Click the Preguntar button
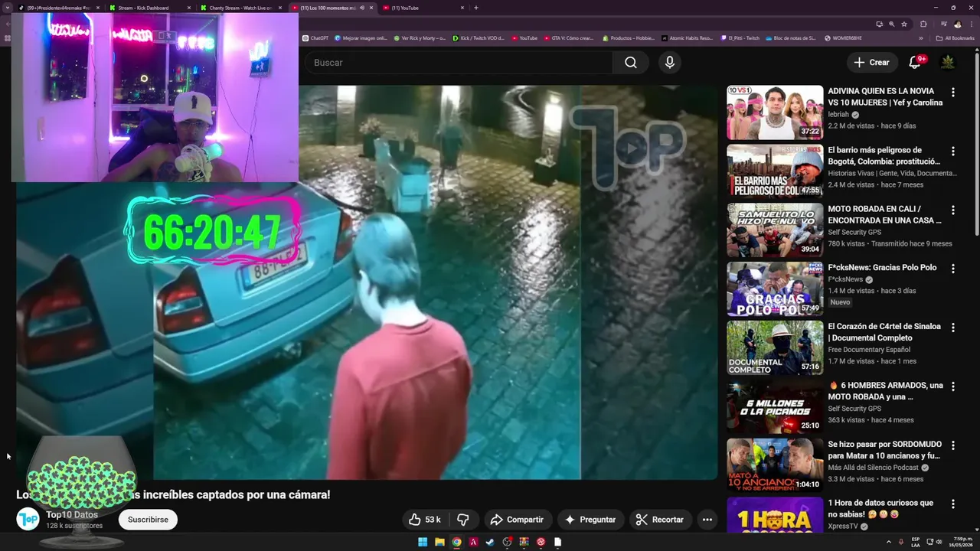The image size is (980, 551). pos(590,520)
